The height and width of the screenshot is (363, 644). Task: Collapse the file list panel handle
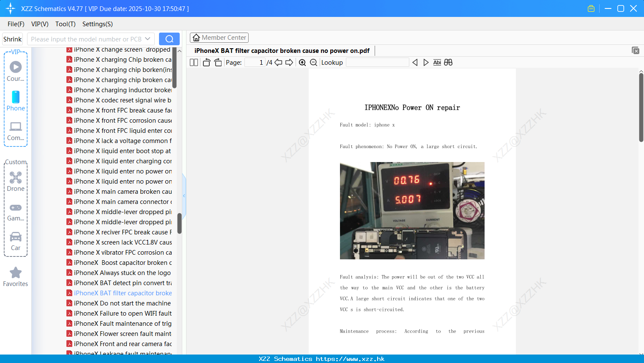pos(184,195)
